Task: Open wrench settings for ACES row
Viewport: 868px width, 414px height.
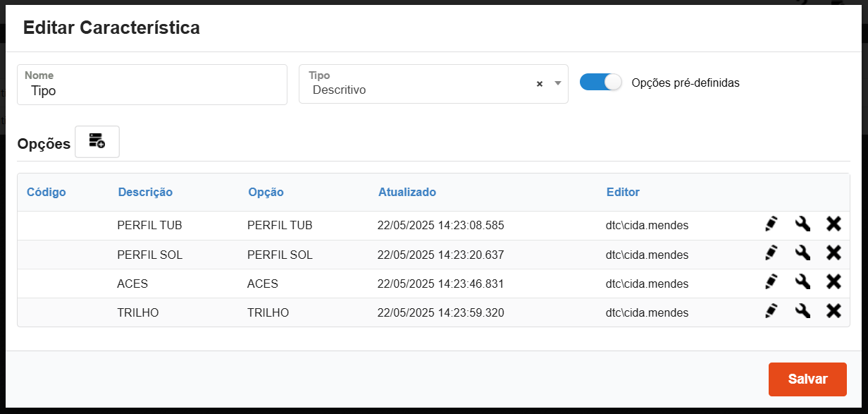Action: point(802,282)
